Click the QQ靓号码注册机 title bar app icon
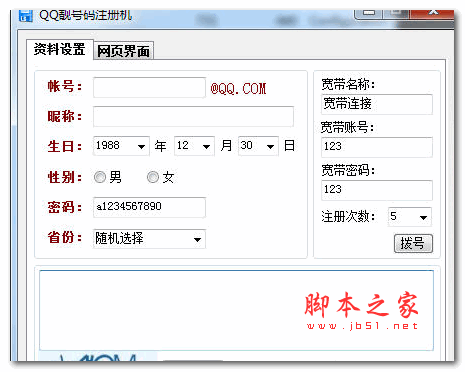 pyautogui.click(x=26, y=16)
